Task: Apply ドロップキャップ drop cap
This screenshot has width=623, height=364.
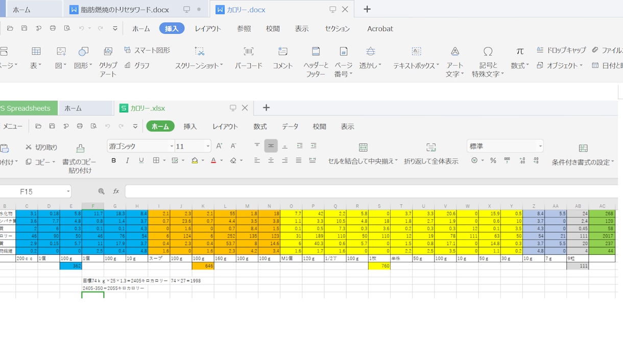Action: [561, 50]
